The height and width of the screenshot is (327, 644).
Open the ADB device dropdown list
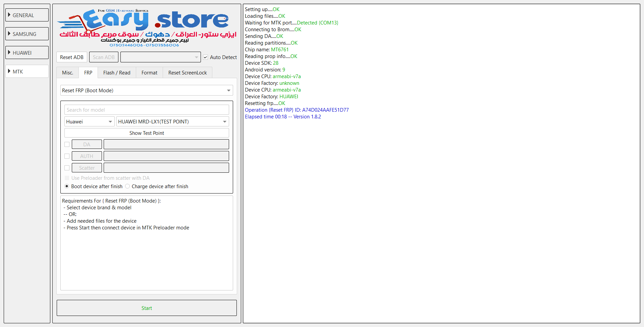coord(161,57)
